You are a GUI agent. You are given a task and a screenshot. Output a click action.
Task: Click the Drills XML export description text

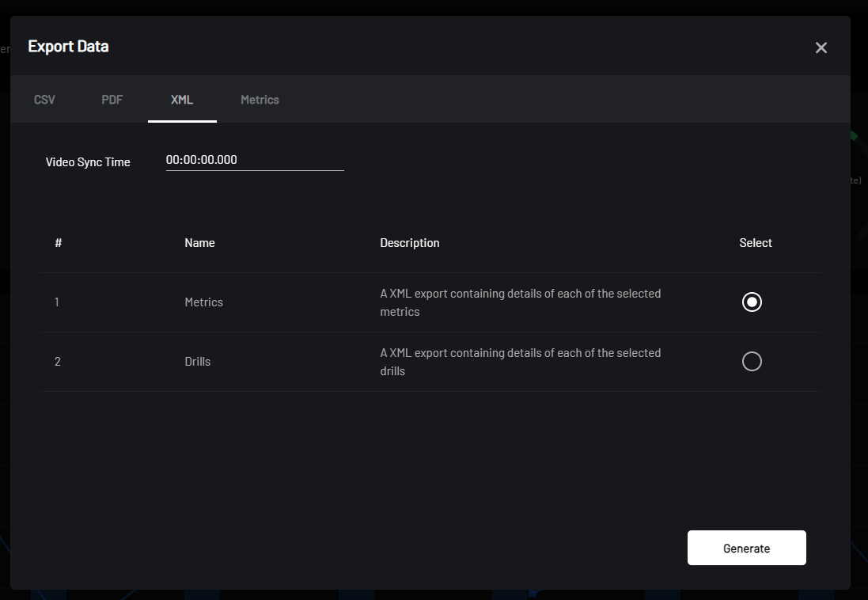[521, 362]
